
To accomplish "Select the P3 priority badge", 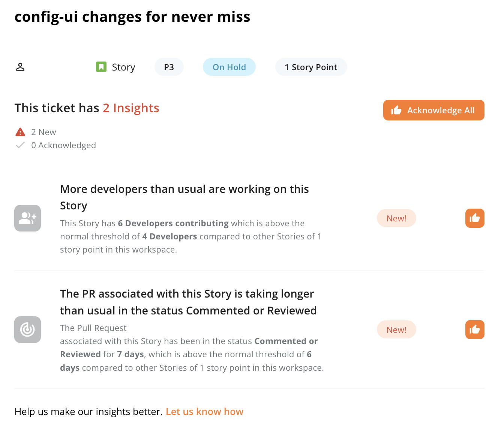I will coord(169,67).
